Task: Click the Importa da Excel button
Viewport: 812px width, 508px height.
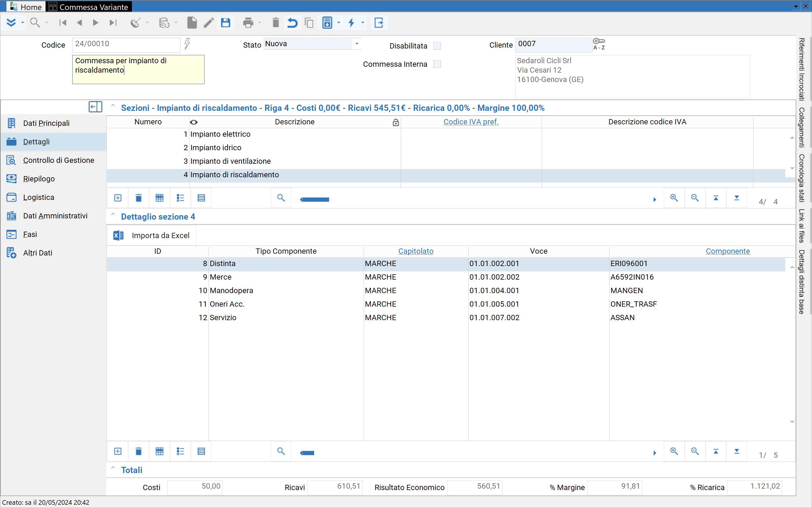Action: coord(152,235)
